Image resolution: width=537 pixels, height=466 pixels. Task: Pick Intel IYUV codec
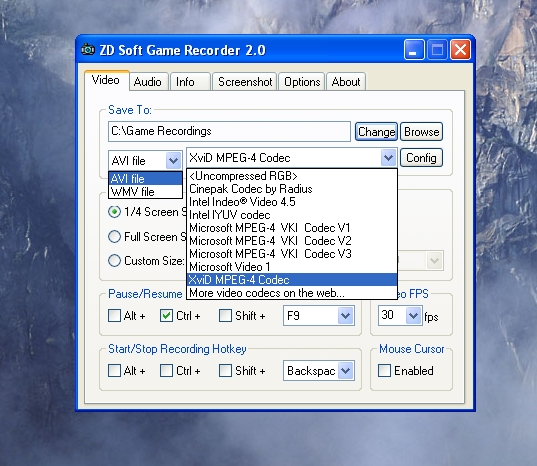click(292, 215)
